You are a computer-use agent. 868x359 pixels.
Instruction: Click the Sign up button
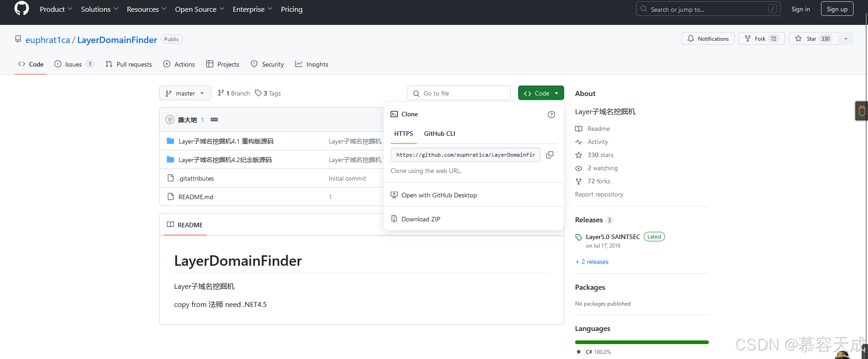837,9
